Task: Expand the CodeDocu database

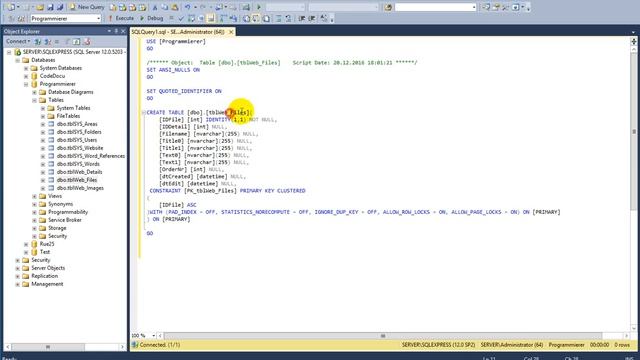Action: click(26, 76)
